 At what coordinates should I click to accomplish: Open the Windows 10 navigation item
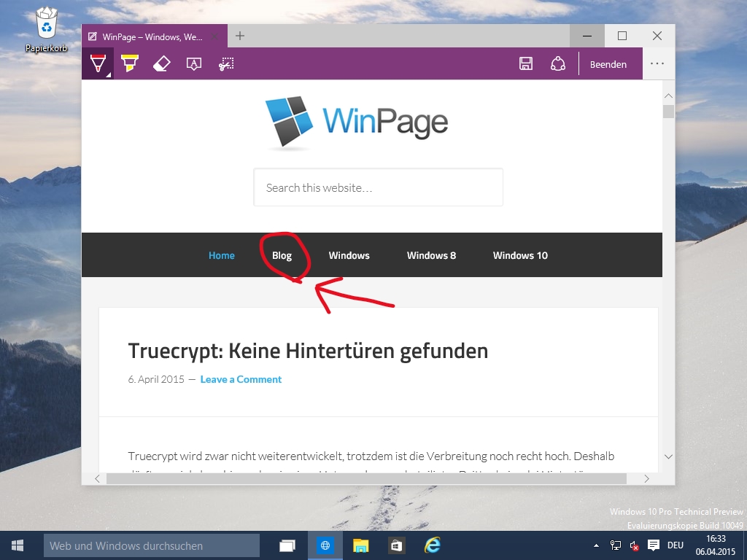pyautogui.click(x=520, y=255)
